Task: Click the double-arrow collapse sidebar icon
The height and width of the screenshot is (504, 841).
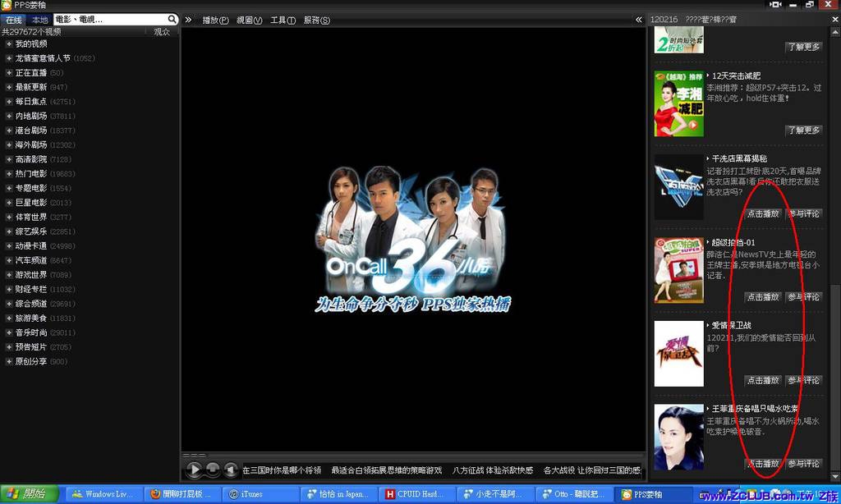Action: pyautogui.click(x=188, y=20)
